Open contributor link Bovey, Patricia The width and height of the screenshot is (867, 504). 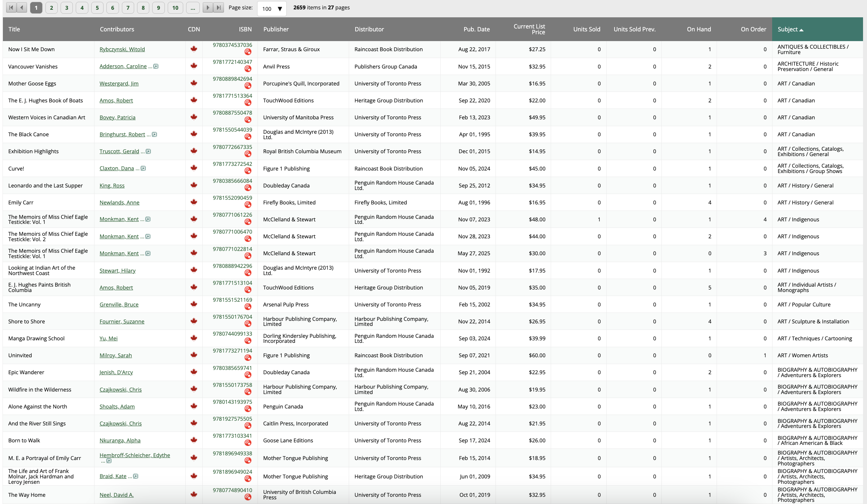click(x=118, y=118)
